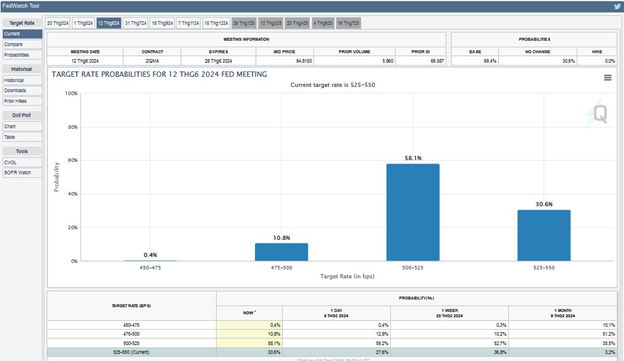Image resolution: width=624 pixels, height=361 pixels.
Task: Switch to the 23 Thg425 meeting tab
Action: (297, 23)
